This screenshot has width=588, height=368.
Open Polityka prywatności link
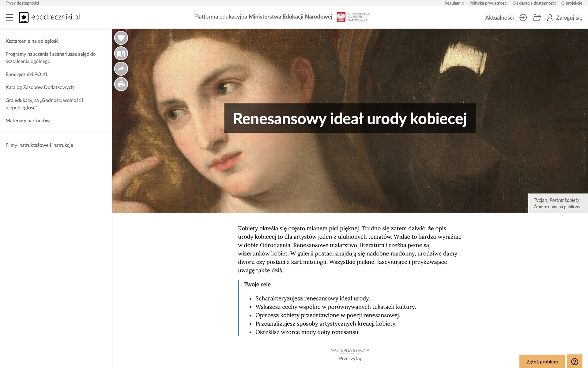pos(488,3)
